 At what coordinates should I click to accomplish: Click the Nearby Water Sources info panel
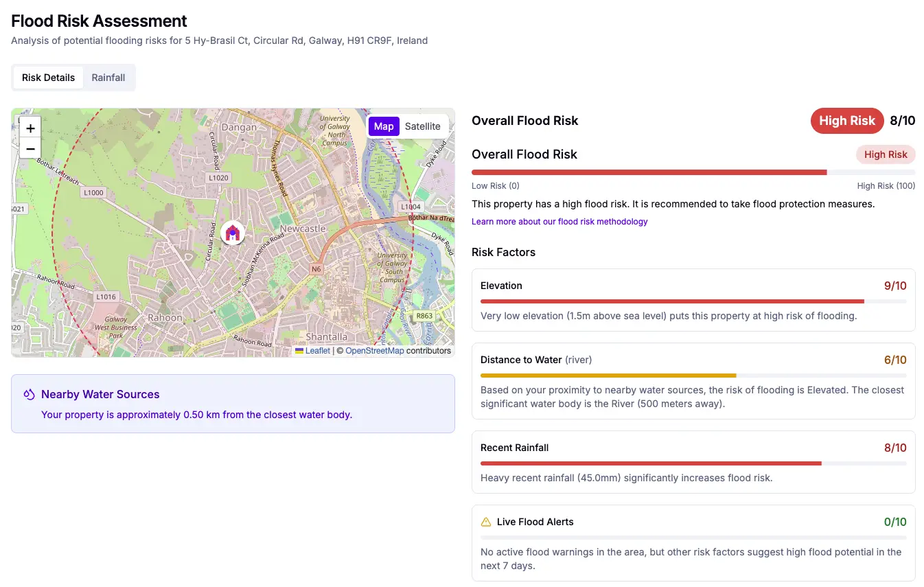pyautogui.click(x=233, y=402)
